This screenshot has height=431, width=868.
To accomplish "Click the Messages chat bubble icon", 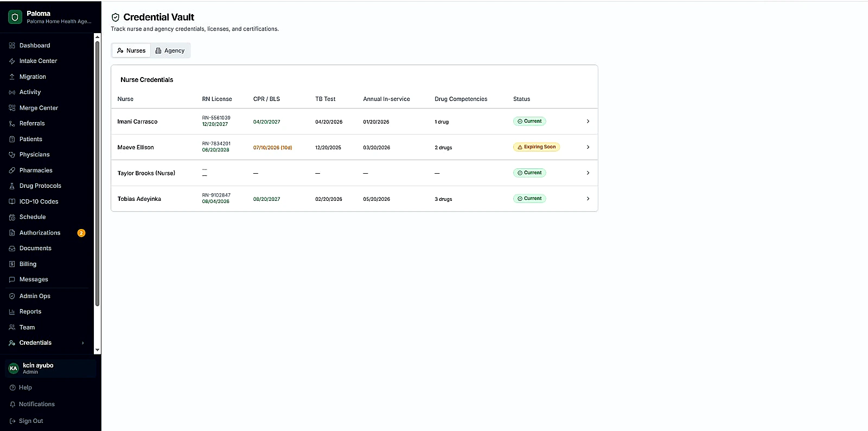I will (x=12, y=280).
